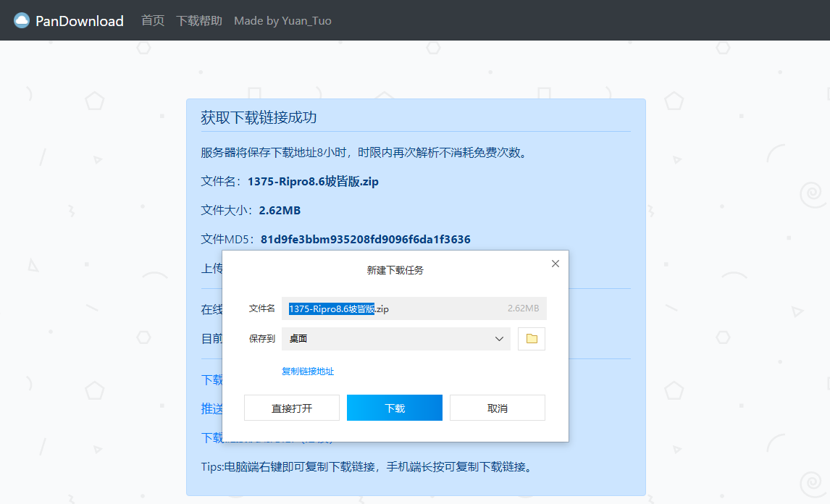Close the 新建下载任务 dialog
830x504 pixels.
tap(556, 264)
